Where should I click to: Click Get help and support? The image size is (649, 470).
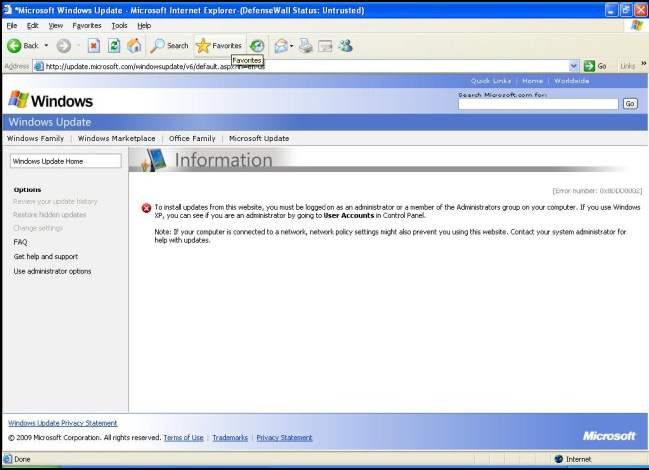(46, 257)
